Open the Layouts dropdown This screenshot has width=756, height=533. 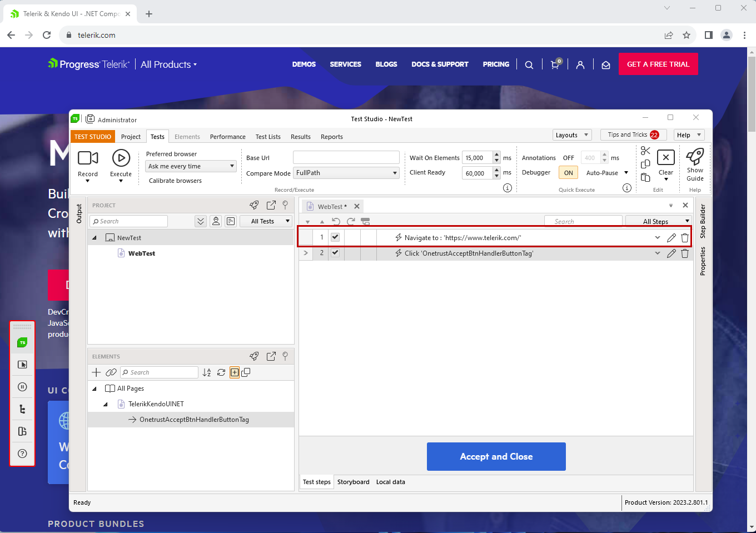572,135
